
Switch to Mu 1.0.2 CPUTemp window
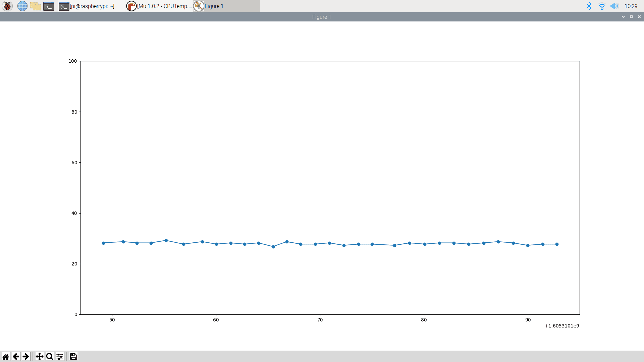[x=159, y=6]
